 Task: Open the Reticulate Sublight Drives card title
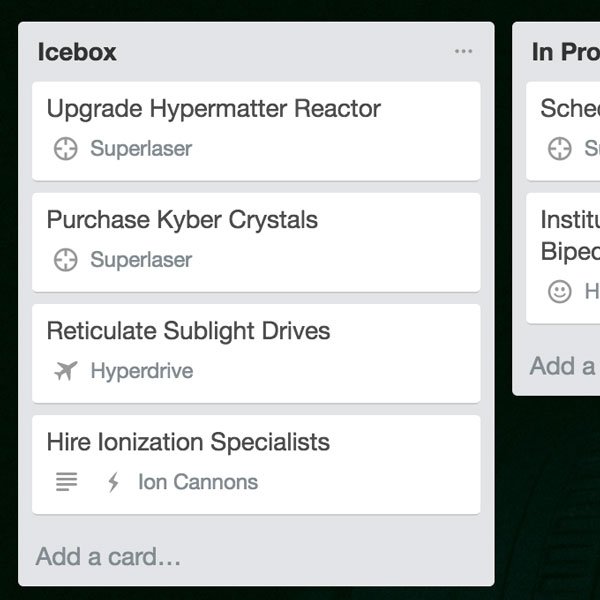pos(188,330)
